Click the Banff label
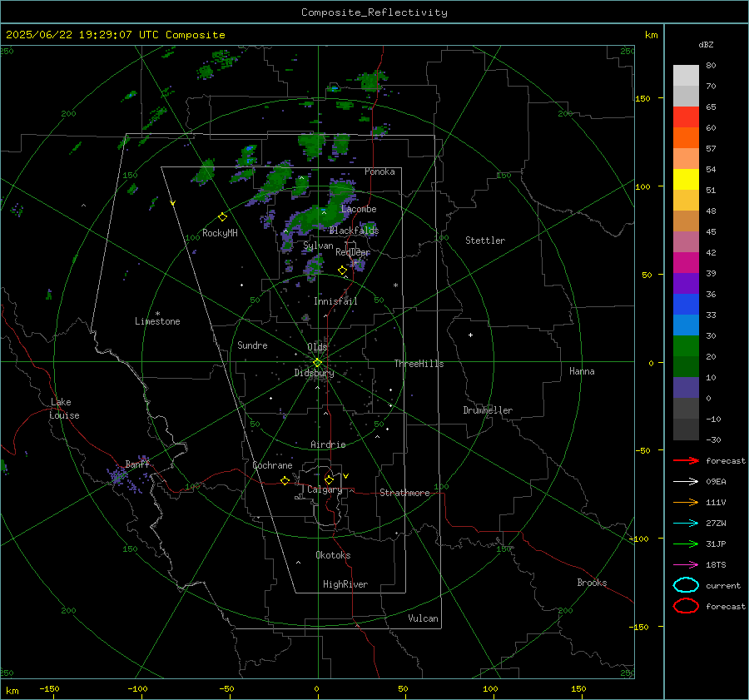This screenshot has width=749, height=700. 137,464
